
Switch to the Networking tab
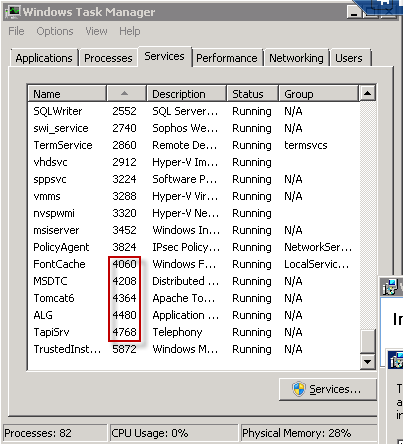[x=296, y=58]
